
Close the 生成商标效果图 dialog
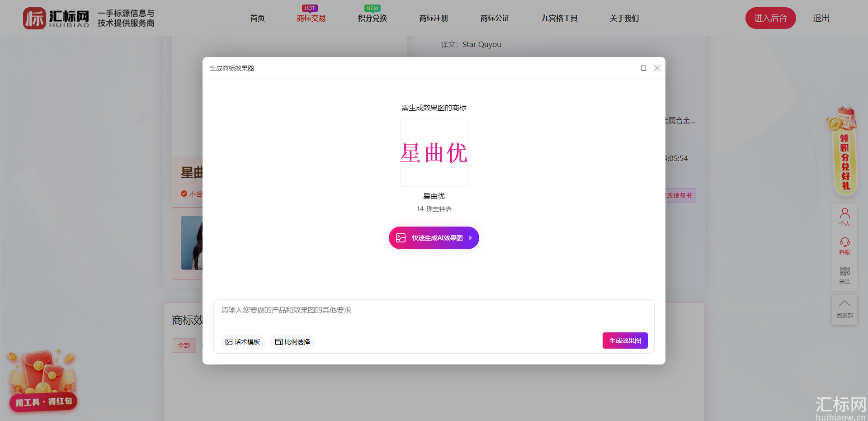click(657, 68)
